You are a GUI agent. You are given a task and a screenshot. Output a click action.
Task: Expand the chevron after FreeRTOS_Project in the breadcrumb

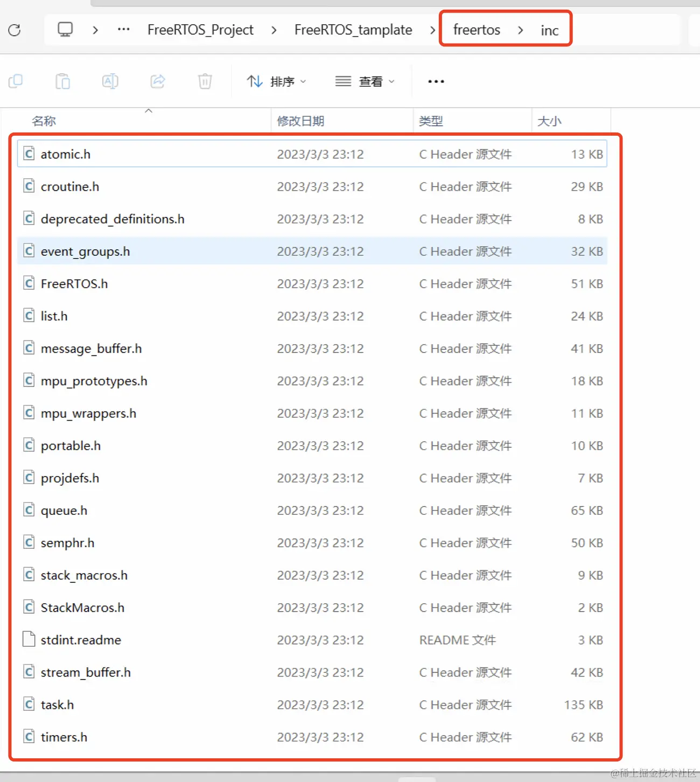pos(274,30)
